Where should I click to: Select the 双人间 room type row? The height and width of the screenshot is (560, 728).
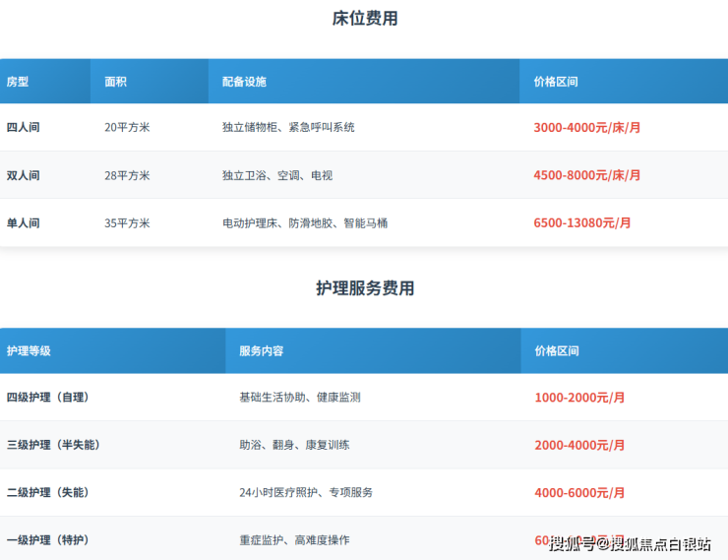click(x=24, y=175)
